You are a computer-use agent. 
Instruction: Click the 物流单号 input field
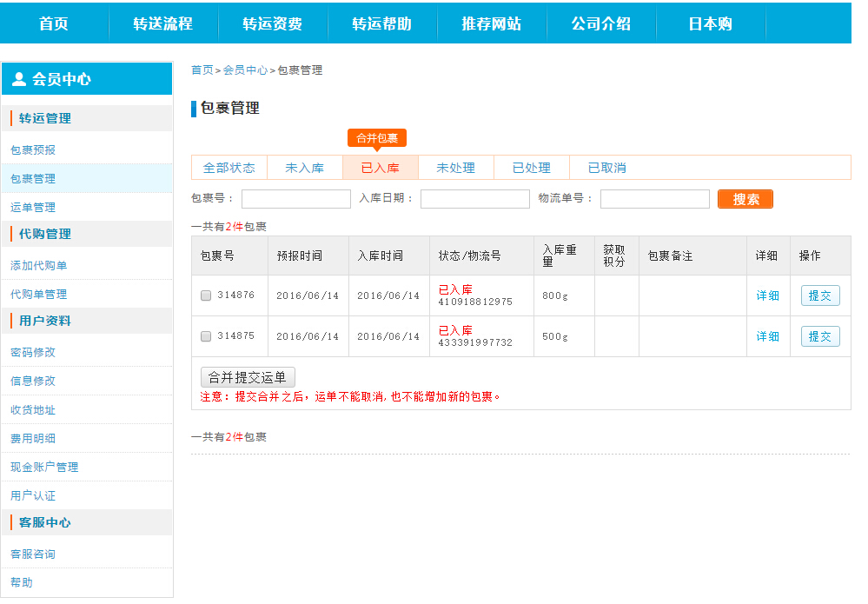655,199
